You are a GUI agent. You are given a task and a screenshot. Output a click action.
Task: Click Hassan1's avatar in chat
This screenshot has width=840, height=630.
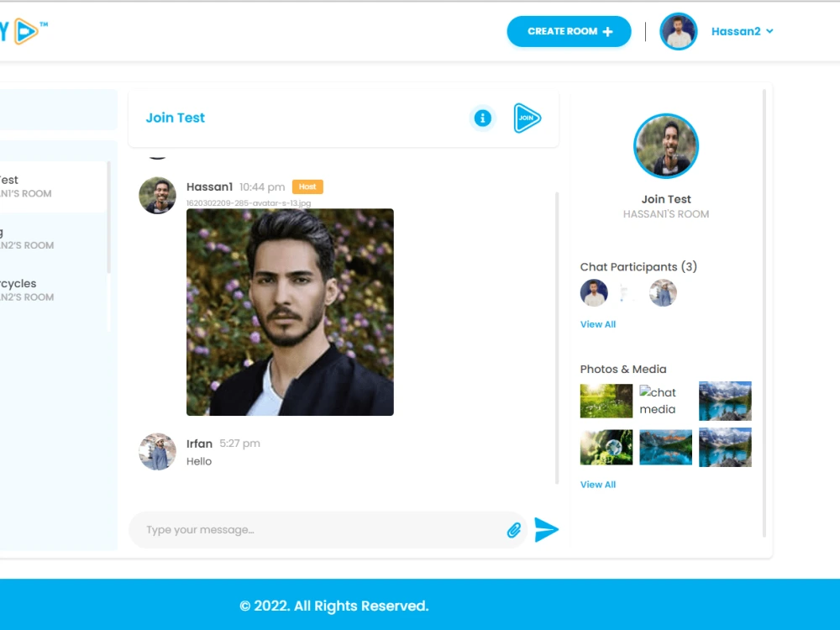pyautogui.click(x=157, y=196)
